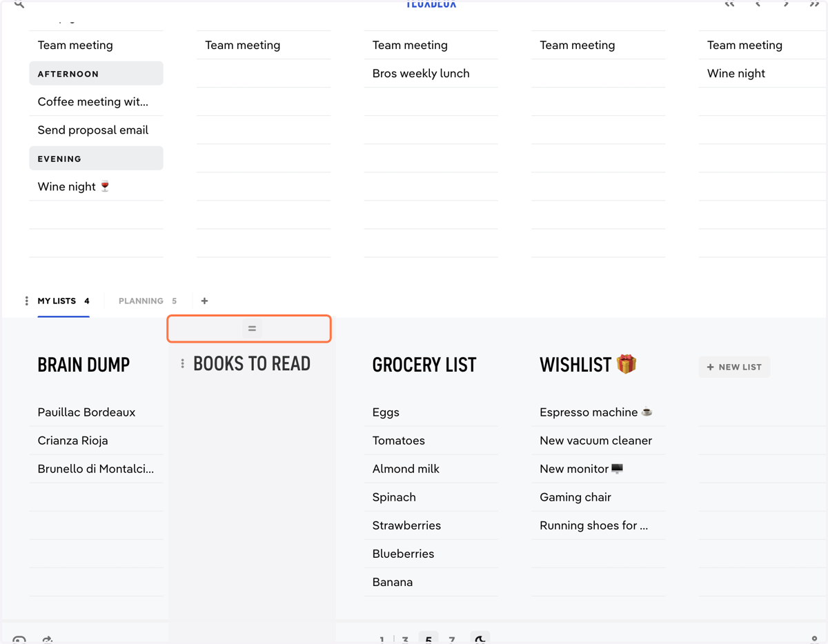Screen dimensions: 828x644
Task: Grab the drag handle above BOOKS TO READ
Action: [x=252, y=329]
